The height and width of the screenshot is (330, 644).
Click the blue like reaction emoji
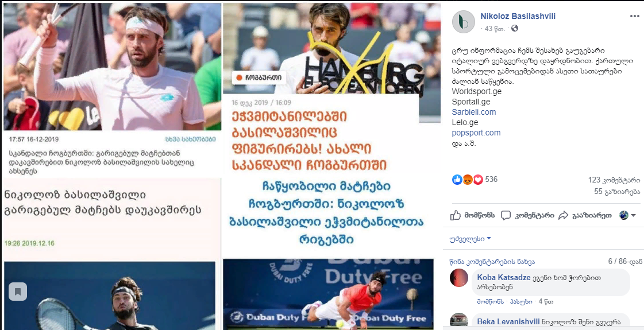click(x=457, y=180)
